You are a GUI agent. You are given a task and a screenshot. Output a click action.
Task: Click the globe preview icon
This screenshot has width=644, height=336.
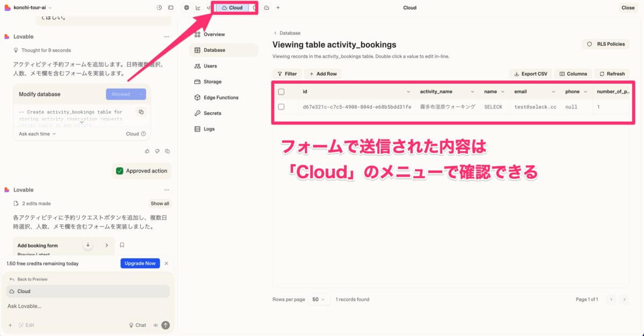[x=187, y=8]
